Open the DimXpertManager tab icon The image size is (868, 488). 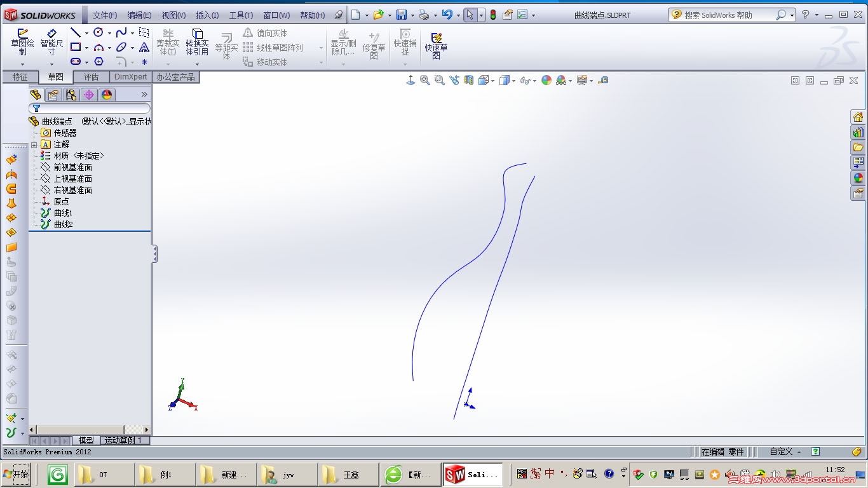(x=89, y=95)
